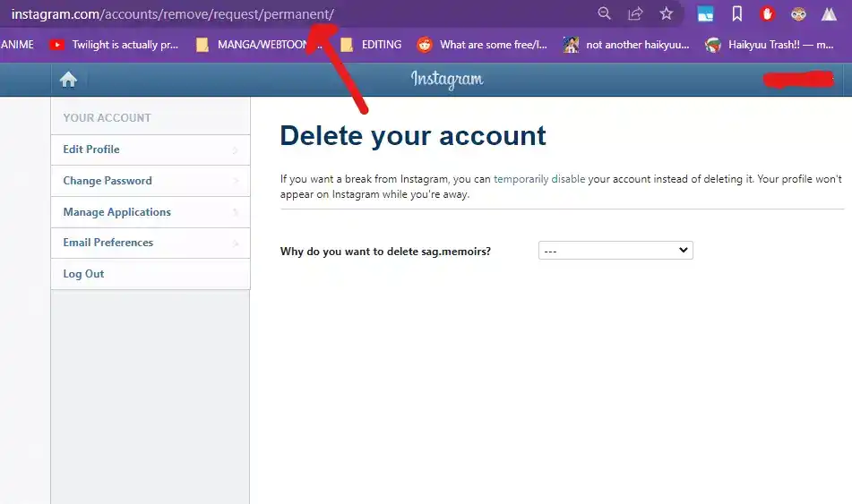Click the Edit Profile row chevron

point(236,149)
